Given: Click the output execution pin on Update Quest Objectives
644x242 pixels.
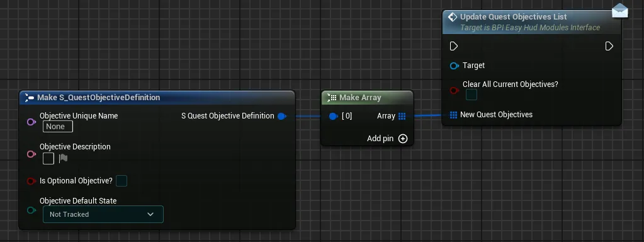Looking at the screenshot, I should pos(609,46).
